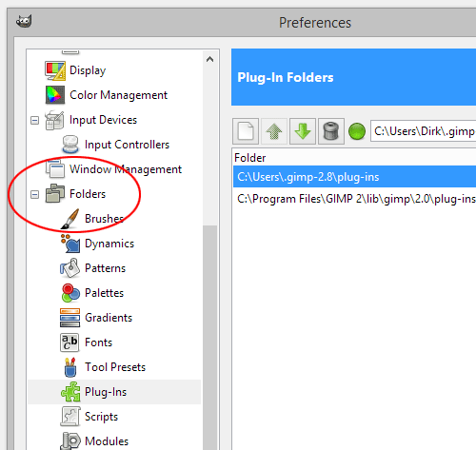Click the Dynamics icon
The width and height of the screenshot is (476, 450).
(70, 244)
